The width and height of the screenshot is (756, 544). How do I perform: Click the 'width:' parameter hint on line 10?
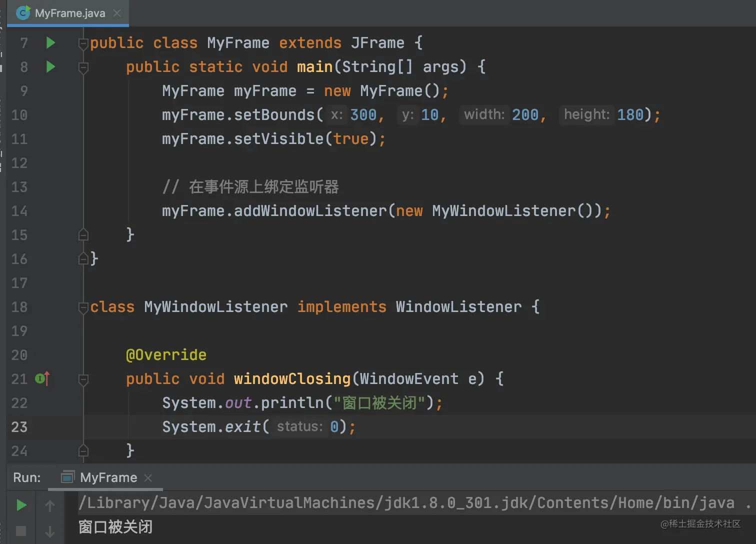pos(484,114)
